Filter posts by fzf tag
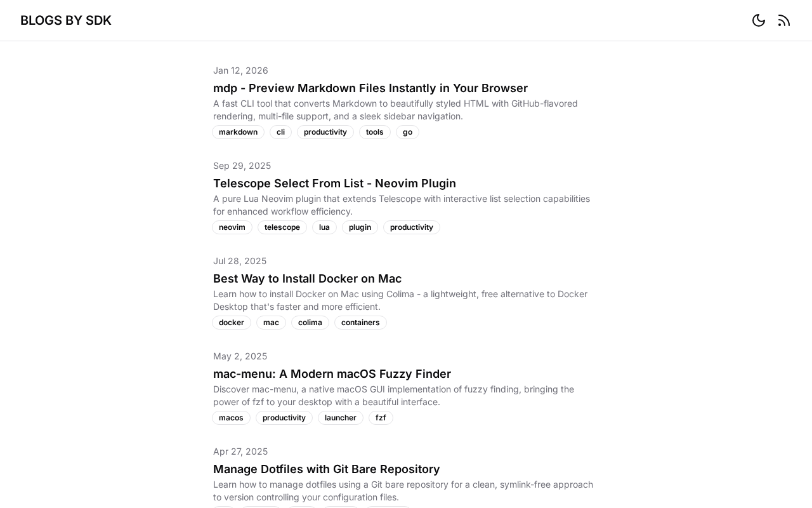The height and width of the screenshot is (508, 812). click(381, 418)
